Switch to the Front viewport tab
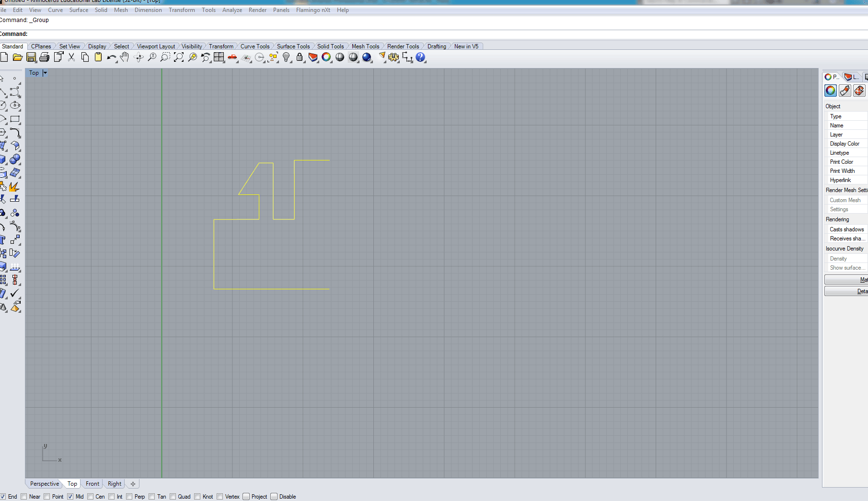This screenshot has width=868, height=501. [93, 484]
